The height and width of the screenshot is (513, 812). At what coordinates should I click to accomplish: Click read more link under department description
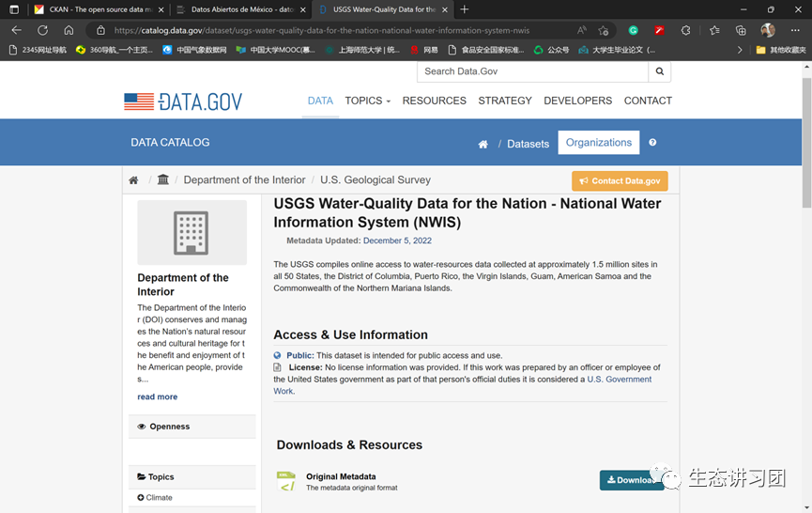(158, 396)
